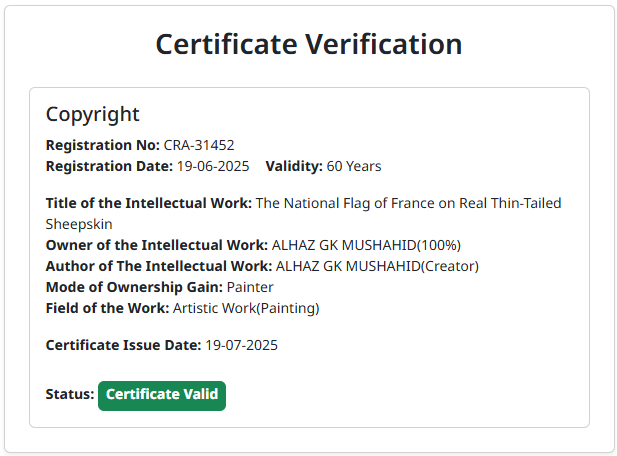Click the Author of The Intellectual Work label
Viewport: 617px width, 456px height.
pyautogui.click(x=158, y=266)
